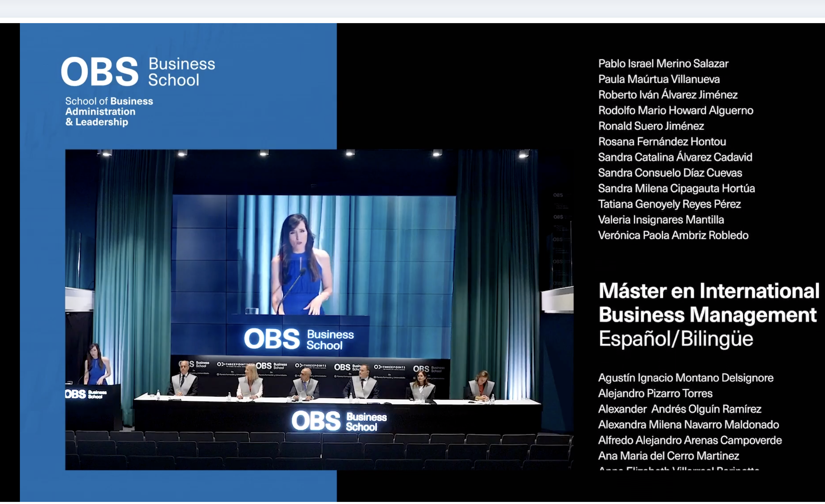Click the 'School of Business Administration & Leadership' tagline

(109, 111)
